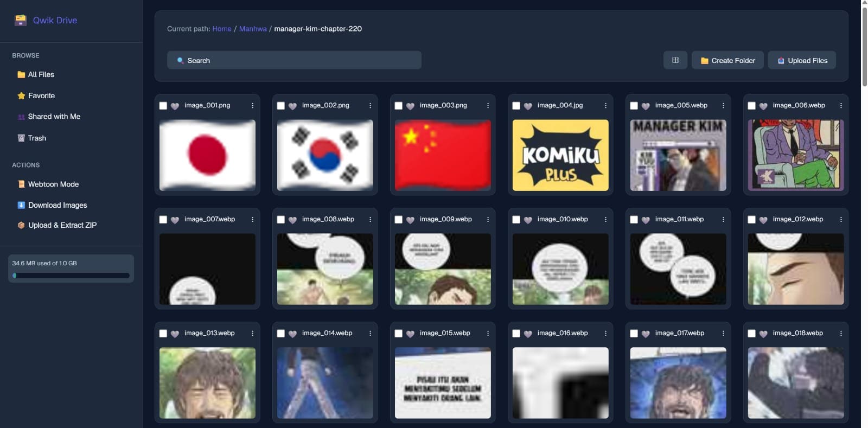Navigate to Manhwa breadcrumb link

coord(253,29)
